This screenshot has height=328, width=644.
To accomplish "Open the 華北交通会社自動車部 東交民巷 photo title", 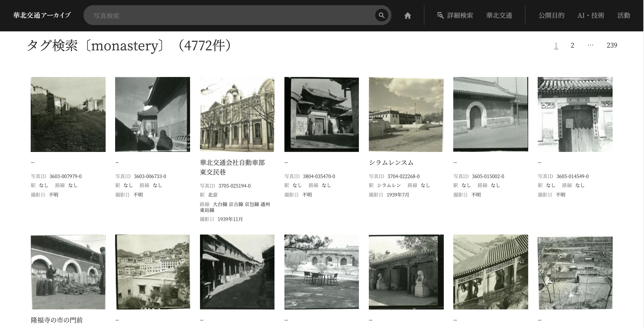I will coord(232,167).
